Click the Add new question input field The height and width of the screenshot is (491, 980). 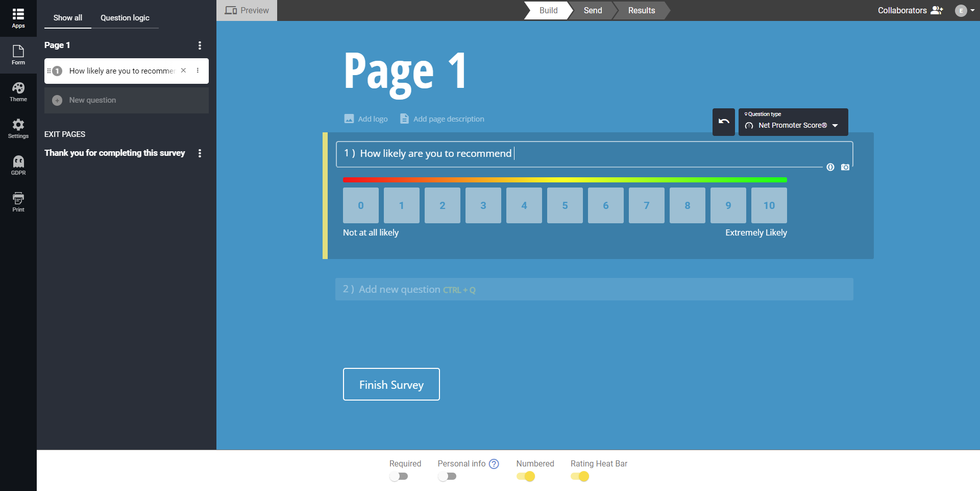point(594,289)
